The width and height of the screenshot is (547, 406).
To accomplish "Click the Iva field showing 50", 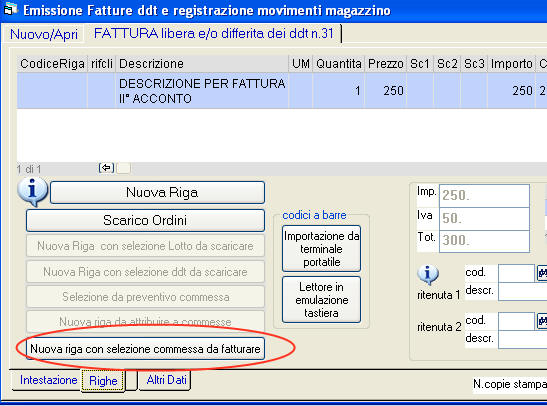I will click(485, 219).
